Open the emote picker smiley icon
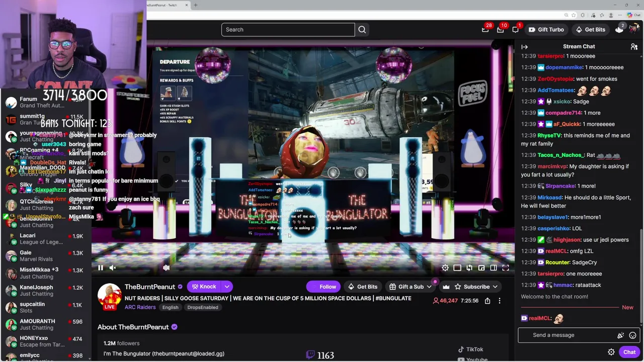Viewport: 644px width, 362px height. (x=632, y=335)
